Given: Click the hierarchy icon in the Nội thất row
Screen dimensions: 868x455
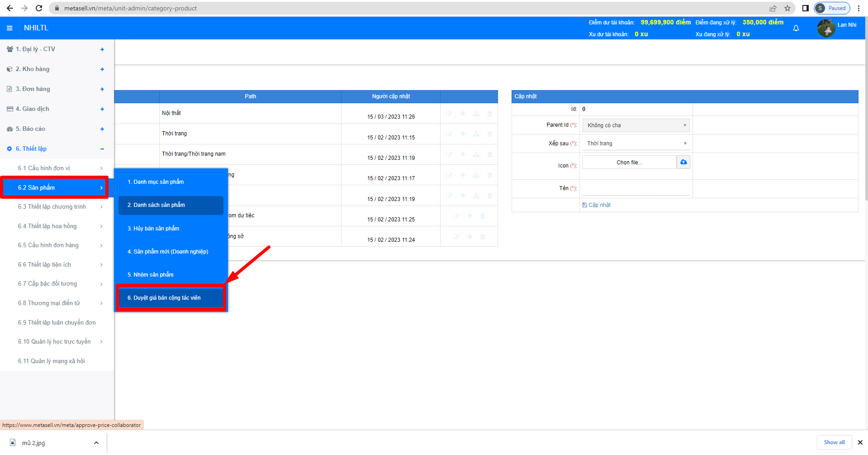Looking at the screenshot, I should click(x=476, y=114).
